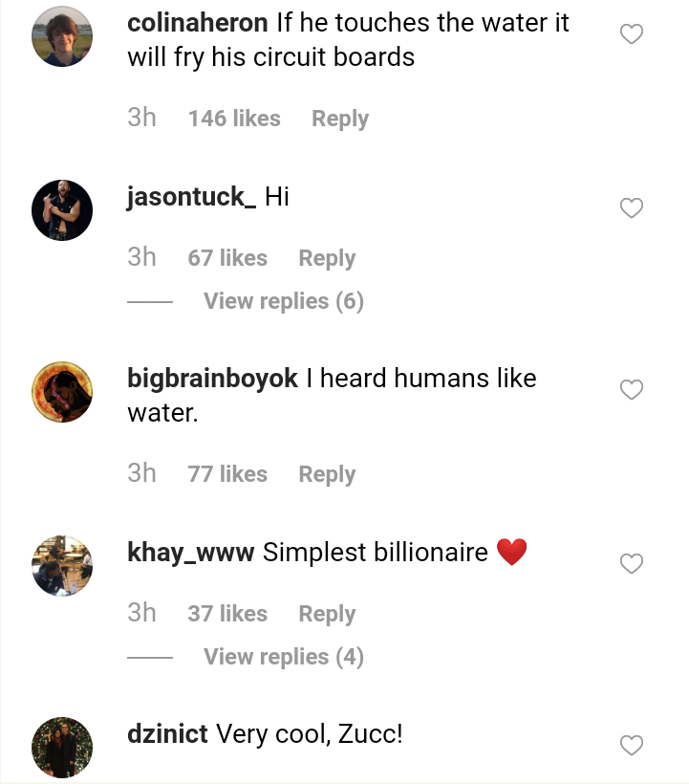Screen dimensions: 689x784
Task: Open the colinaheron username link
Action: click(198, 23)
